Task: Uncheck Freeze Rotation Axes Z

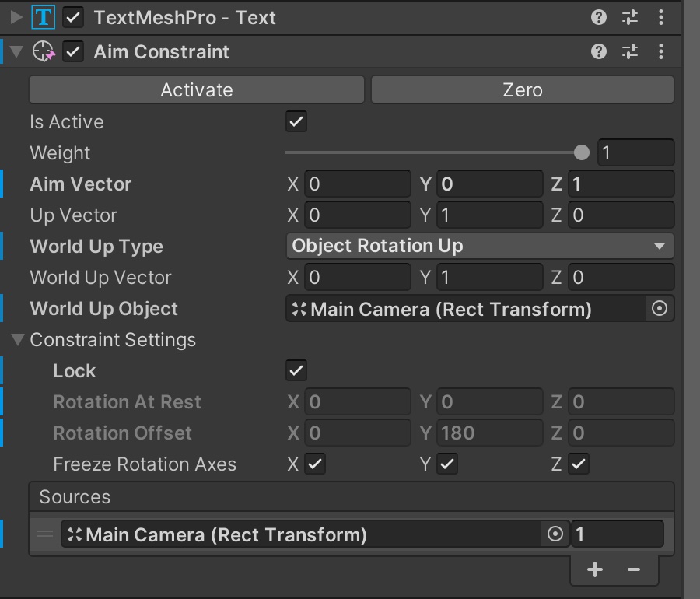Action: 579,464
